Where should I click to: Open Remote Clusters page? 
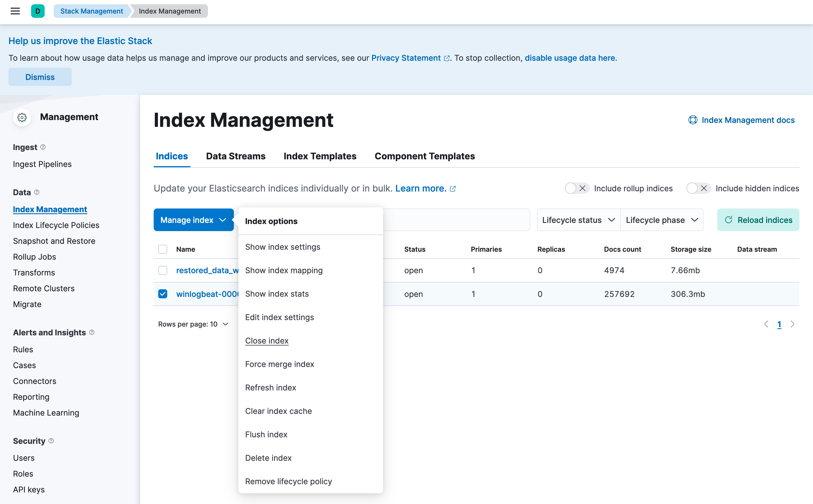pyautogui.click(x=44, y=288)
